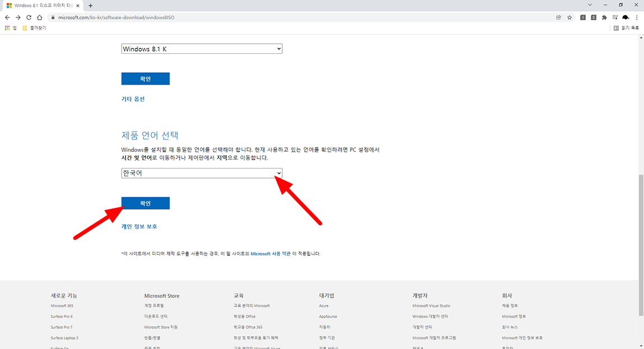Open the Chrome profile avatar
The image size is (644, 349).
point(626,17)
